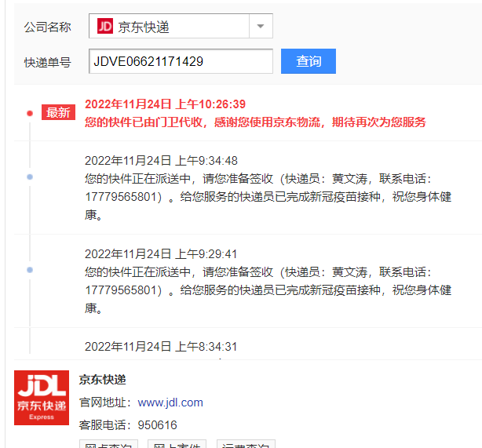Select timestamp 2022年11月24日 上午10:26:39
Viewport: 482px width, 448px height.
click(x=166, y=104)
